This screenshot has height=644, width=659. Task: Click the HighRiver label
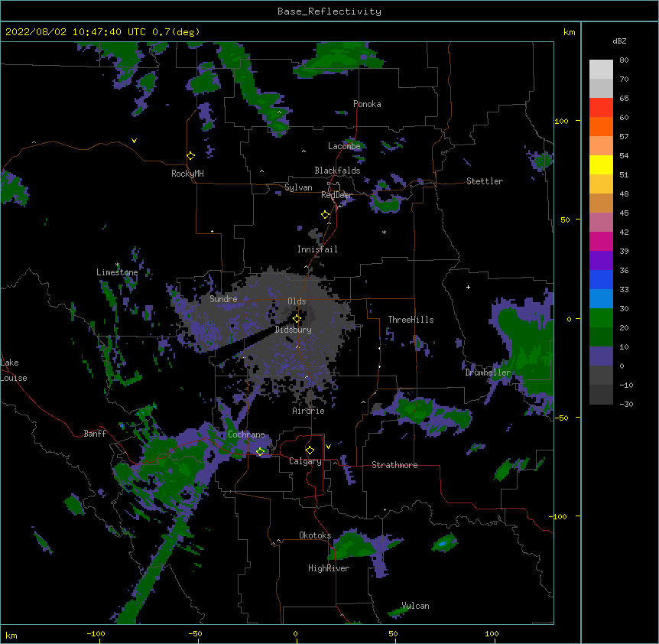tap(329, 568)
